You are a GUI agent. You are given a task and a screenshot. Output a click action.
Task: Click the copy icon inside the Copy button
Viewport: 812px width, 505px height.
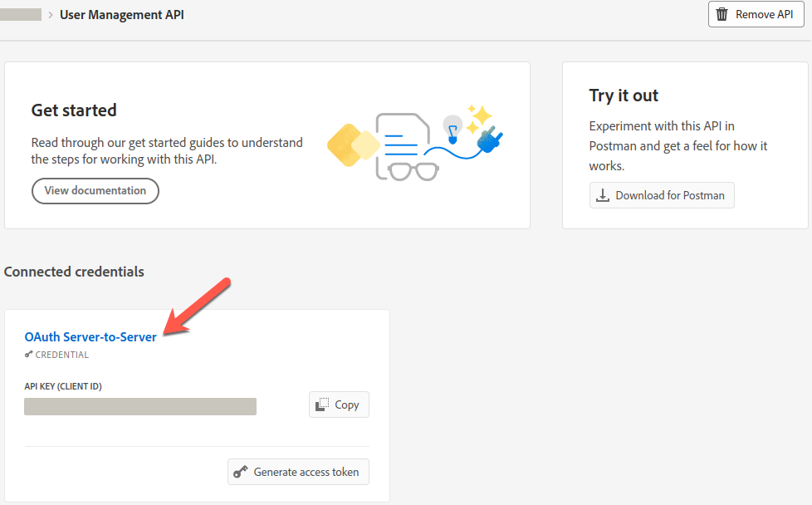[324, 404]
